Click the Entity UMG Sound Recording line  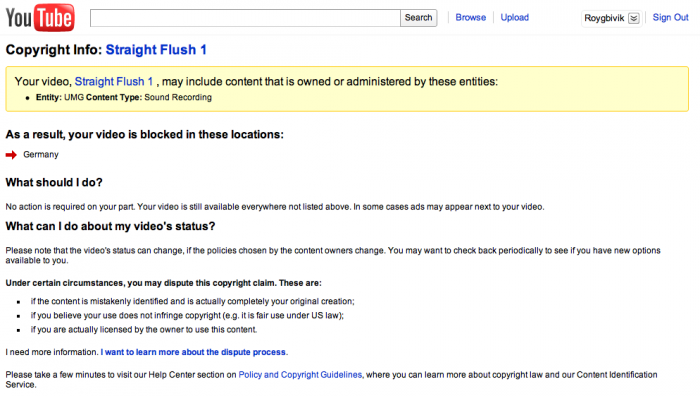[x=124, y=97]
